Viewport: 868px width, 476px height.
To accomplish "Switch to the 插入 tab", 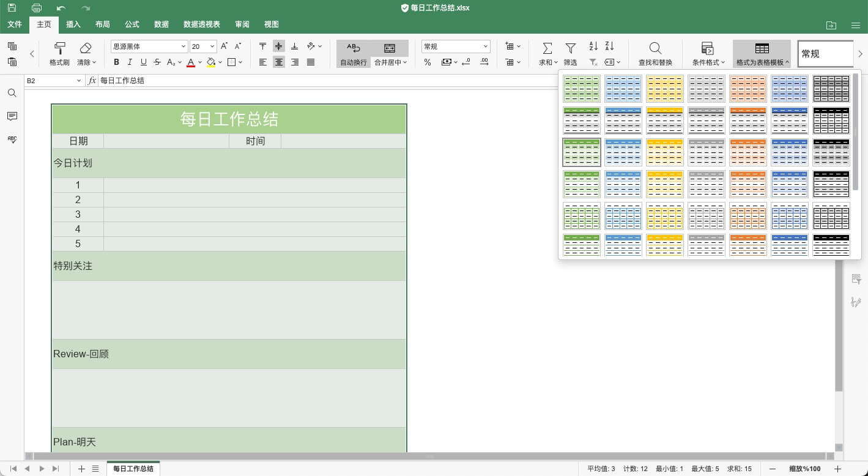I will [x=73, y=24].
